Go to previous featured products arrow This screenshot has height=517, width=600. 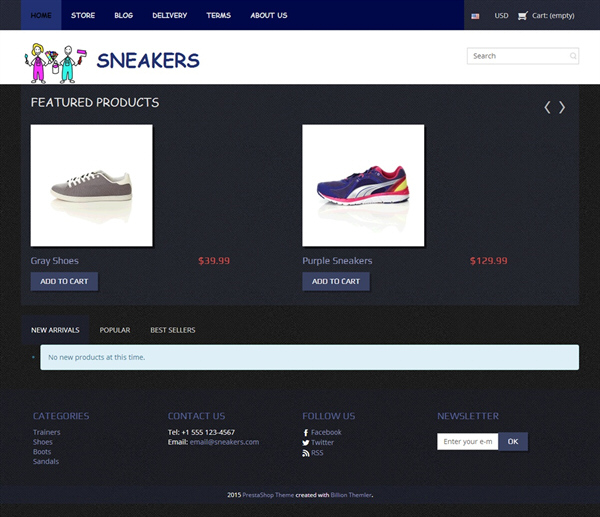click(x=548, y=107)
